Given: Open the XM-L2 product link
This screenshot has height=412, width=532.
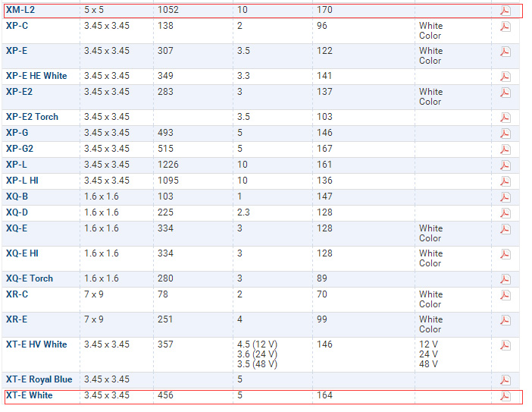Looking at the screenshot, I should pos(20,10).
